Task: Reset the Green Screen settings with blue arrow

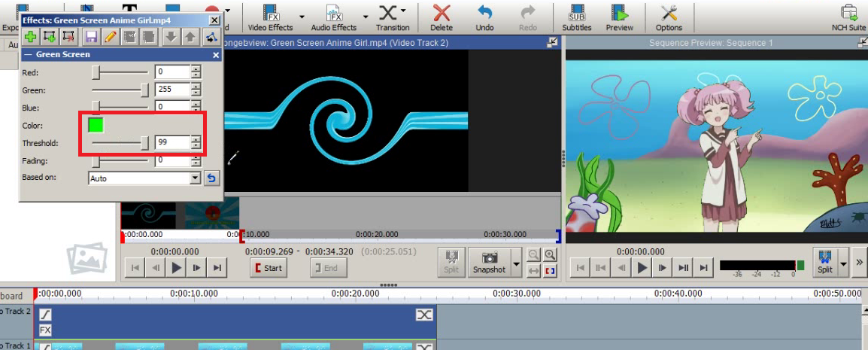Action: coord(211,178)
